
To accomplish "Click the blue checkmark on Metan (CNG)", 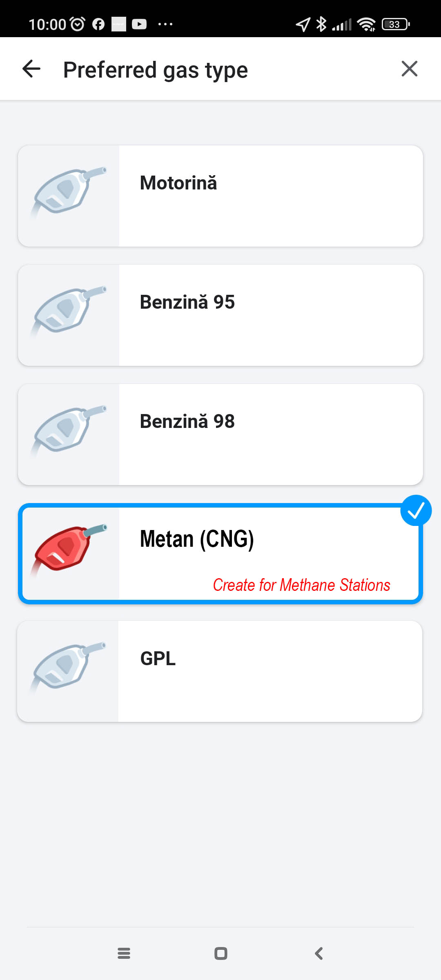I will point(416,510).
